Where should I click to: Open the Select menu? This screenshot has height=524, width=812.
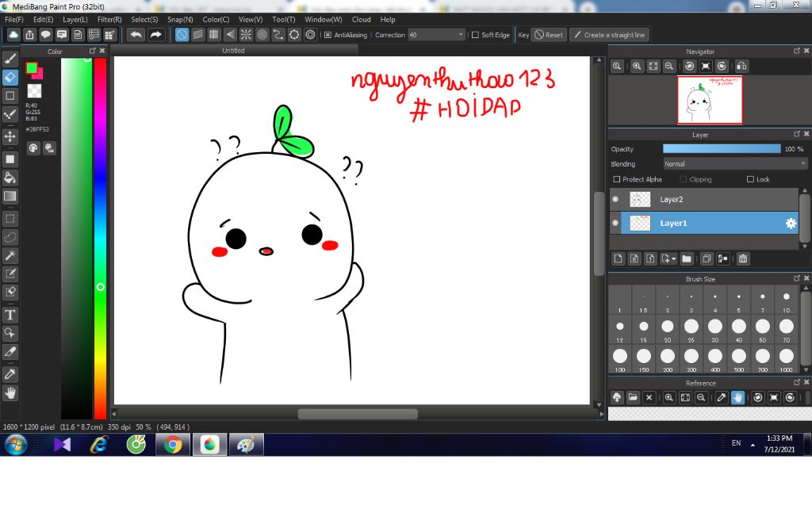(144, 19)
